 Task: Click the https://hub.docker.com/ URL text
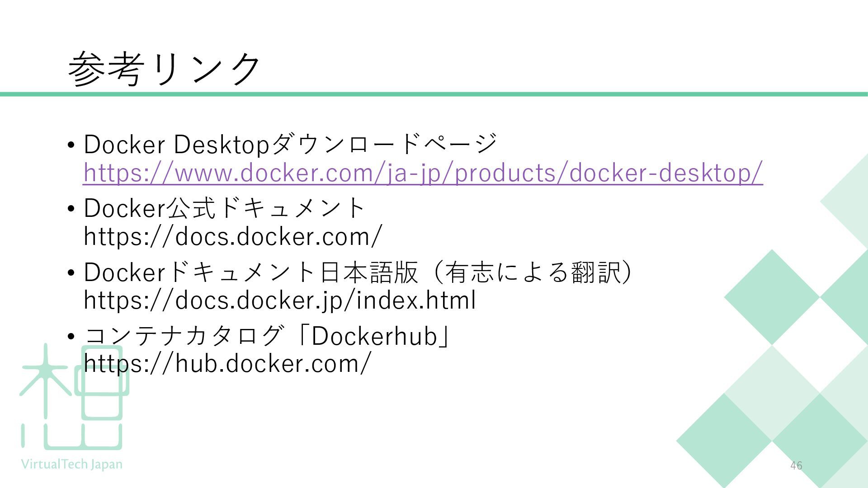click(x=227, y=364)
